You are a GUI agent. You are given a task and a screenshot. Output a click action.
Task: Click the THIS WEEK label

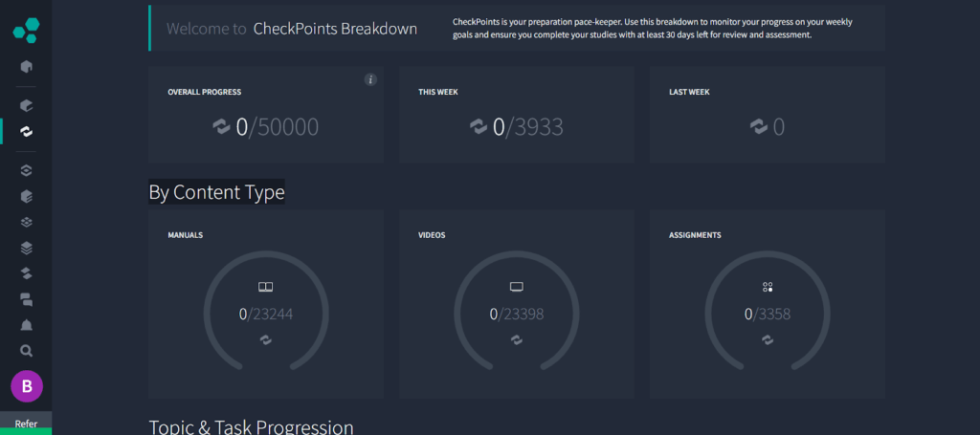438,92
